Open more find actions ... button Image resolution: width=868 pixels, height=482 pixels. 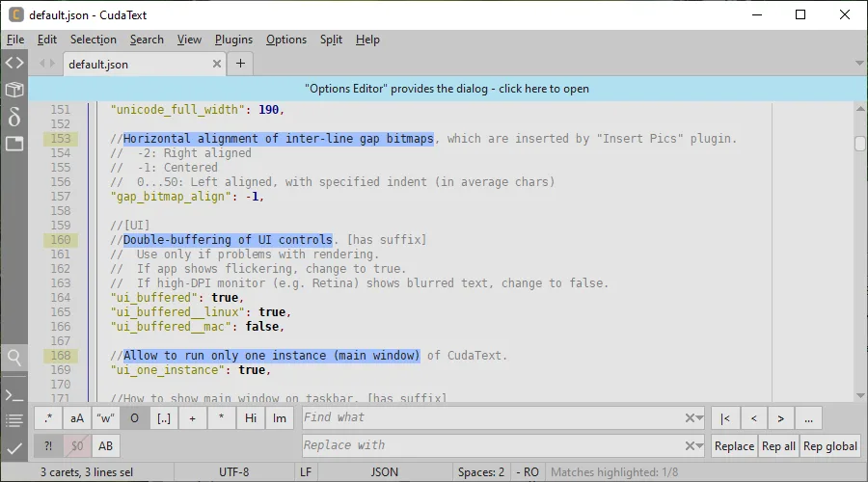809,418
